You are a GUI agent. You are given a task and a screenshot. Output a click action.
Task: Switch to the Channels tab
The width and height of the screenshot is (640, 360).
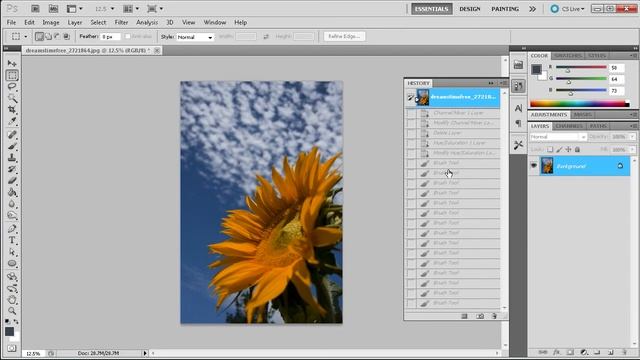click(x=569, y=126)
